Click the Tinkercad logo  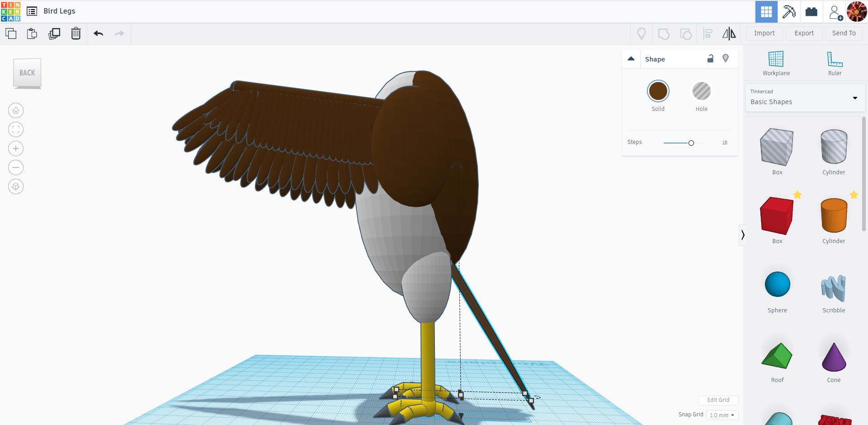(11, 11)
